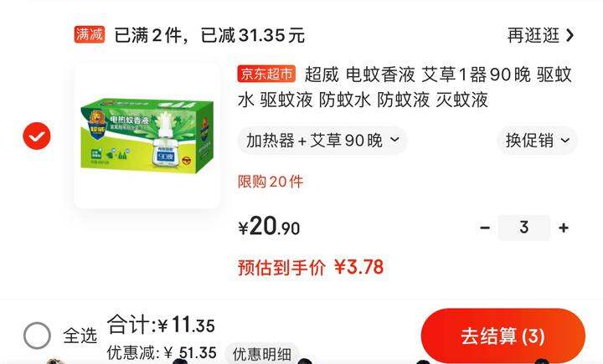The height and width of the screenshot is (364, 603).
Task: Open the 加热器+艾草90晚 variant dropdown
Action: tap(322, 141)
